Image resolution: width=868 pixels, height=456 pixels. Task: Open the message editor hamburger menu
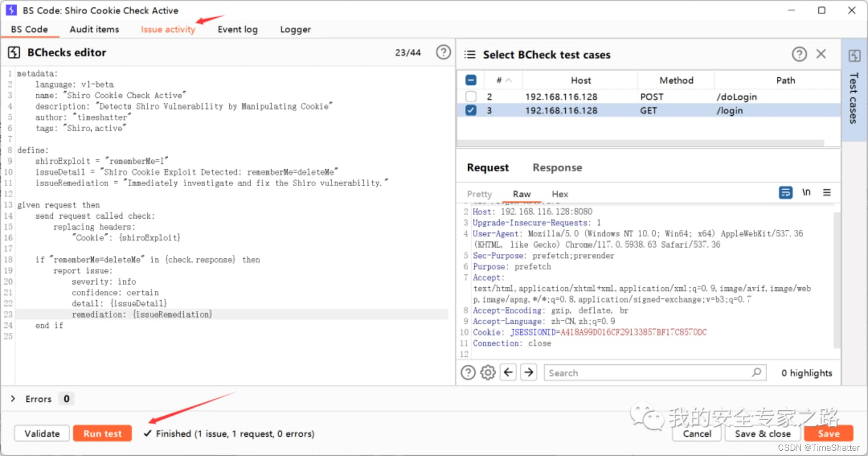(827, 192)
